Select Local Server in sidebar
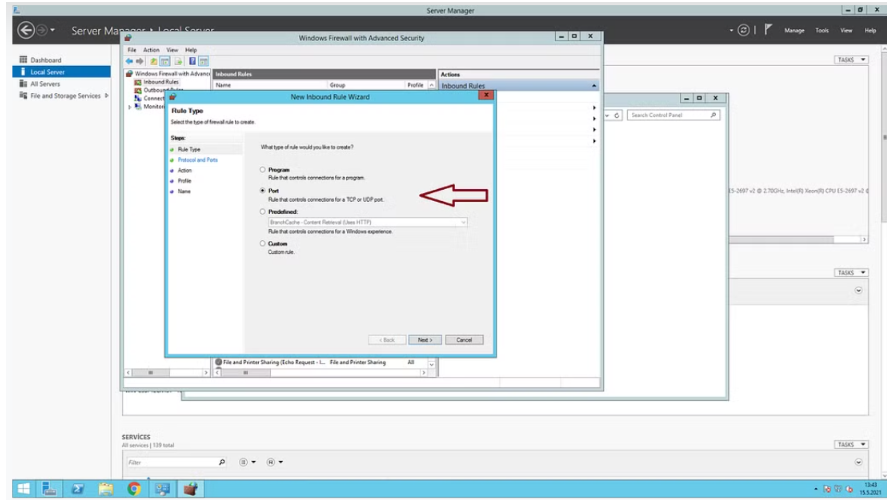 [x=62, y=72]
